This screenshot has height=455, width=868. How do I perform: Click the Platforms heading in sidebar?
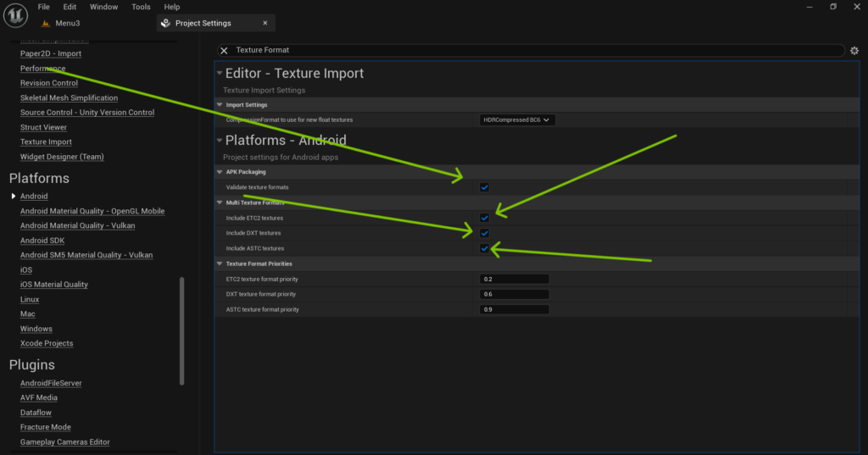(39, 178)
